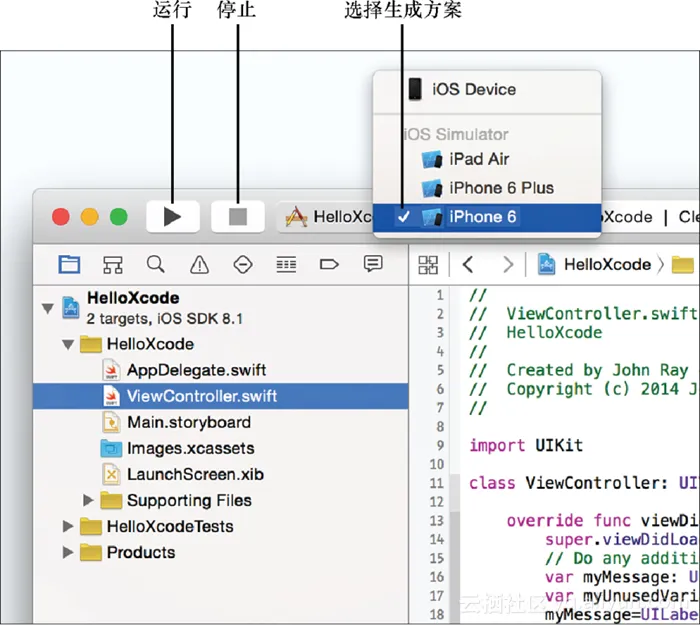Open the Find navigator magnifier icon
The image size is (700, 625).
point(156,264)
